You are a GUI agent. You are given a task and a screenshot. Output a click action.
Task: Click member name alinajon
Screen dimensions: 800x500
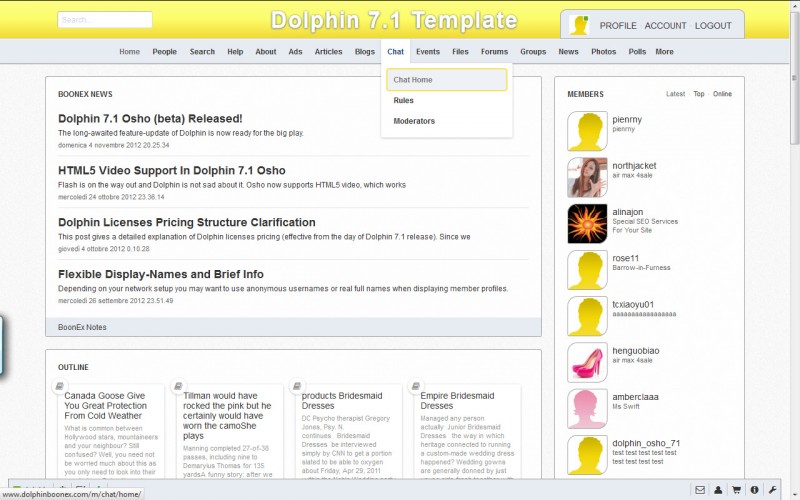[628, 212]
